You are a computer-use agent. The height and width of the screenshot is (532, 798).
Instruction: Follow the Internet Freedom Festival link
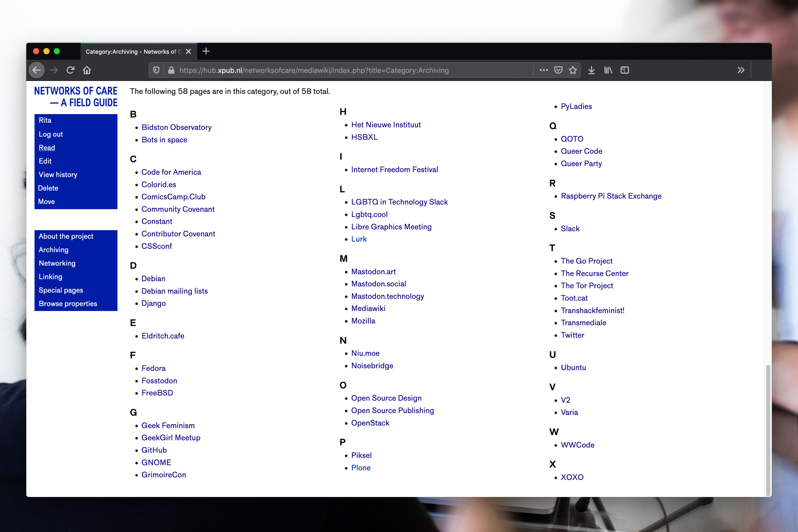click(395, 170)
